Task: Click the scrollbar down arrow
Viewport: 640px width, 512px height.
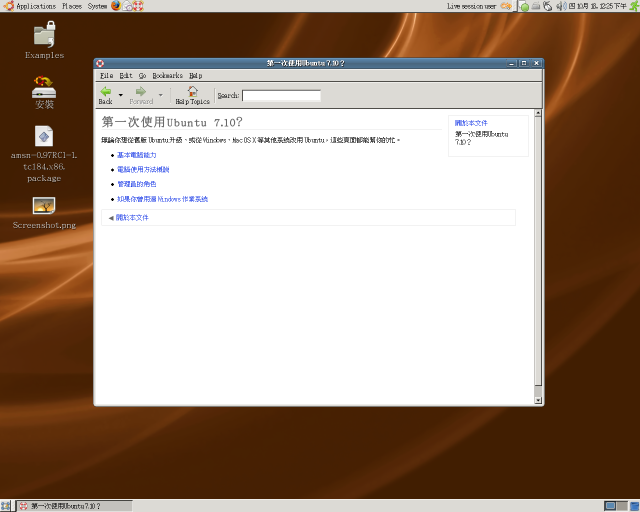Action: click(538, 400)
